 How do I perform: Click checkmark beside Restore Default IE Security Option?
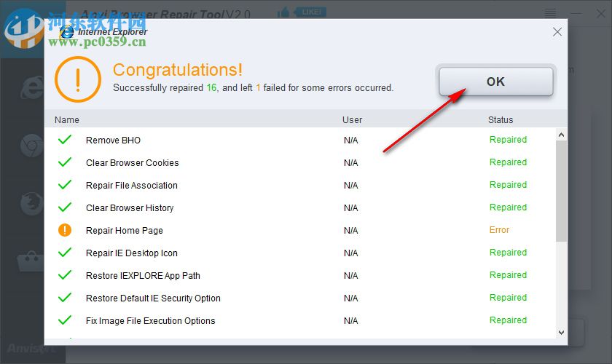[x=65, y=298]
